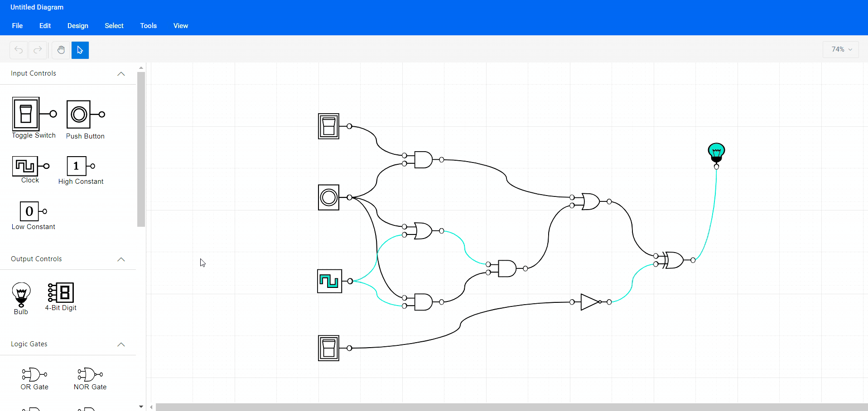Collapse the Output Controls section
Screen dimensions: 868x411
pyautogui.click(x=121, y=259)
